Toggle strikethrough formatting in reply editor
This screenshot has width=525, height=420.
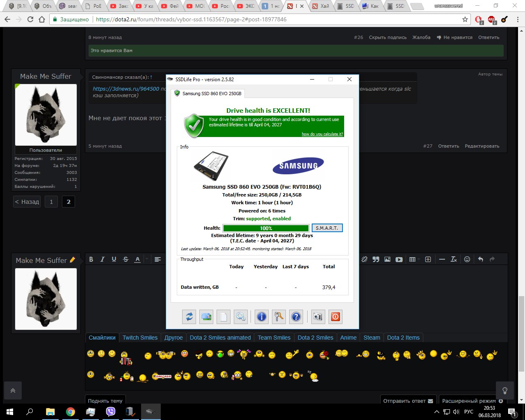click(x=126, y=259)
